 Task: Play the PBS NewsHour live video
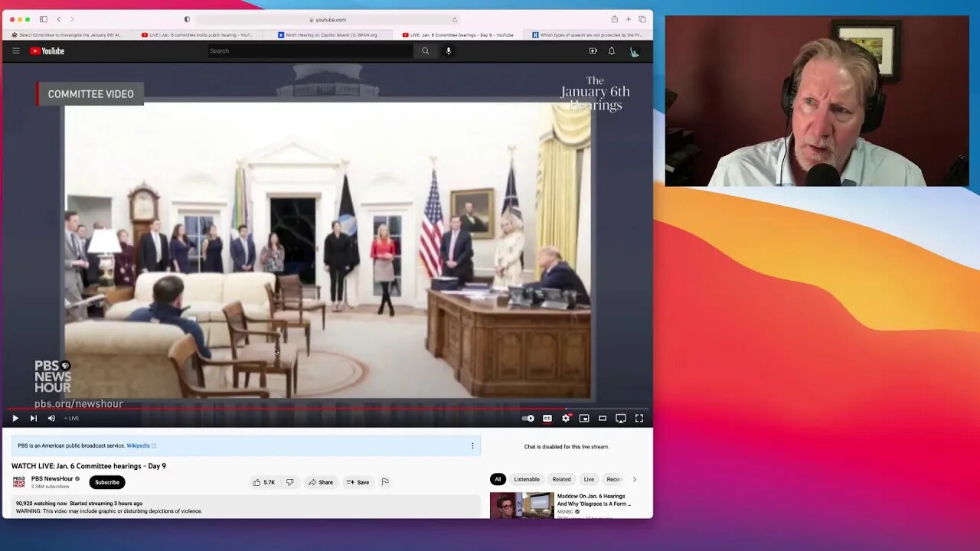pos(15,419)
